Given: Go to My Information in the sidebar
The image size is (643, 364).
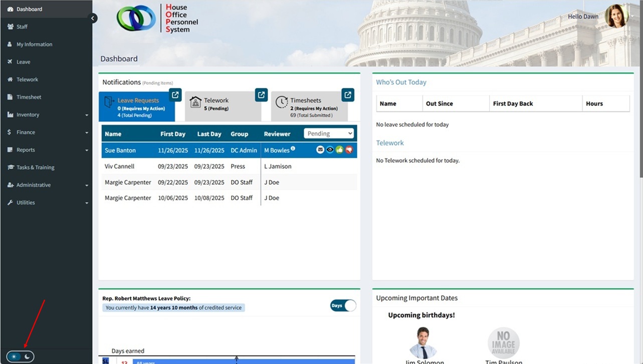Looking at the screenshot, I should [46, 44].
